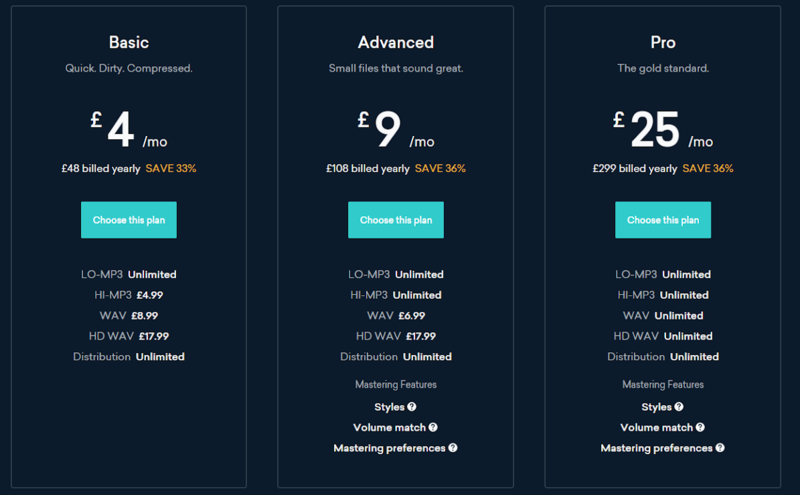Click Mastering preferences help icon under Advanced

453,448
